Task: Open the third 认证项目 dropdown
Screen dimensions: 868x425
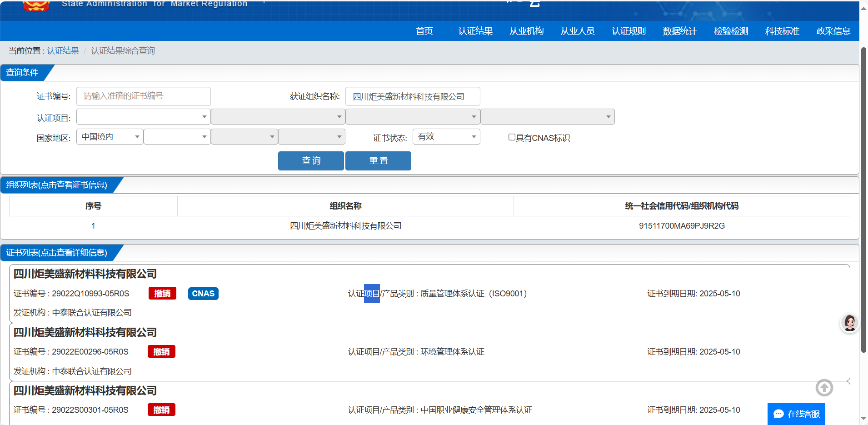Action: click(413, 117)
